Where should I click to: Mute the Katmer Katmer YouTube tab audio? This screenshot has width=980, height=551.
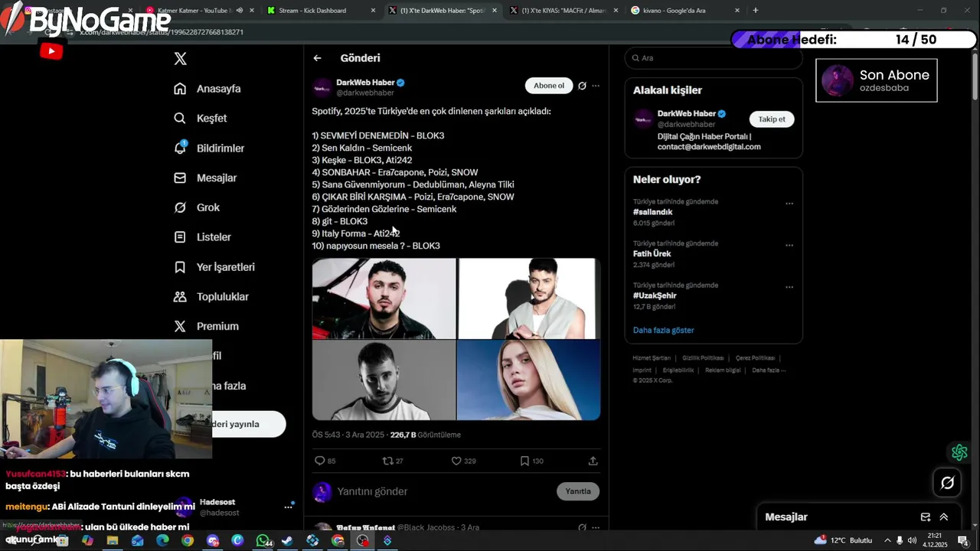[x=240, y=11]
